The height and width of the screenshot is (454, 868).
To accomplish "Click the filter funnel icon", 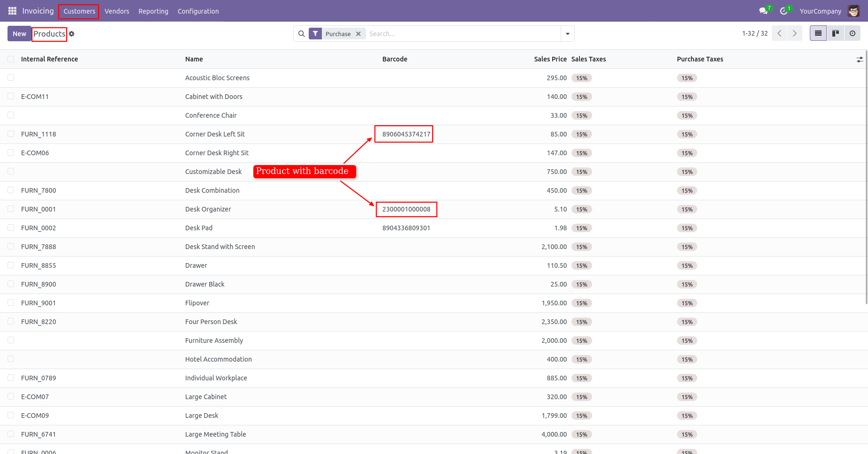I will [x=315, y=34].
